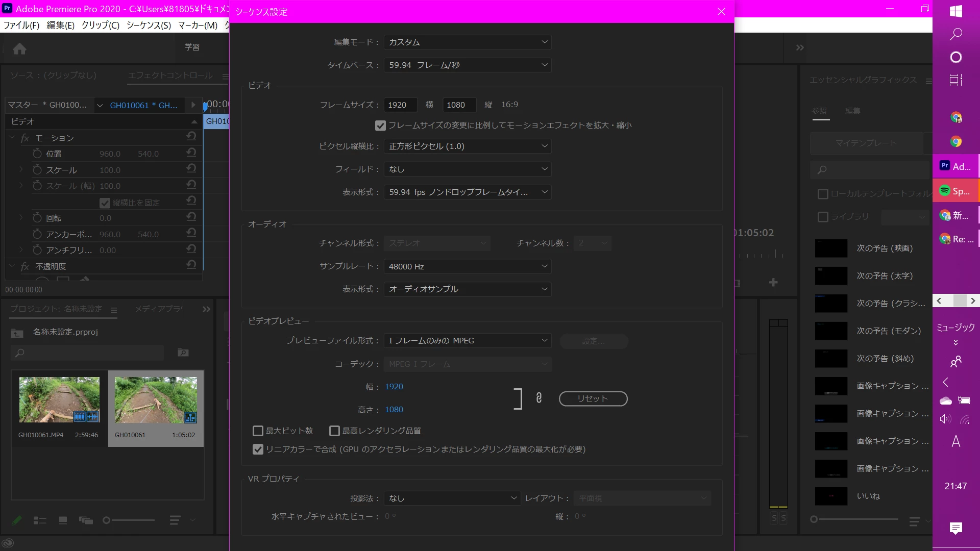The image size is (980, 551).
Task: Switch to the エフェクトコントロール tab
Action: (170, 76)
